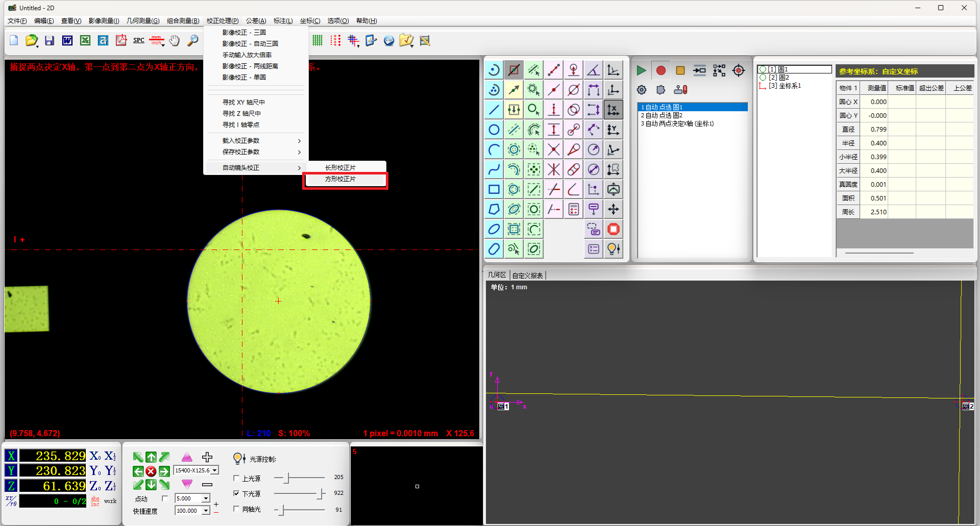
Task: Click the Export to Excel icon
Action: (x=85, y=40)
